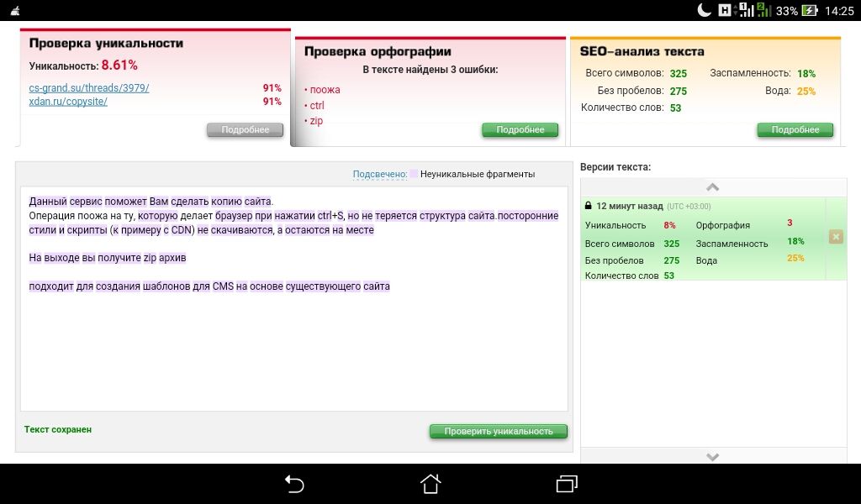This screenshot has height=504, width=861.
Task: Open the recent apps icon
Action: (x=567, y=484)
